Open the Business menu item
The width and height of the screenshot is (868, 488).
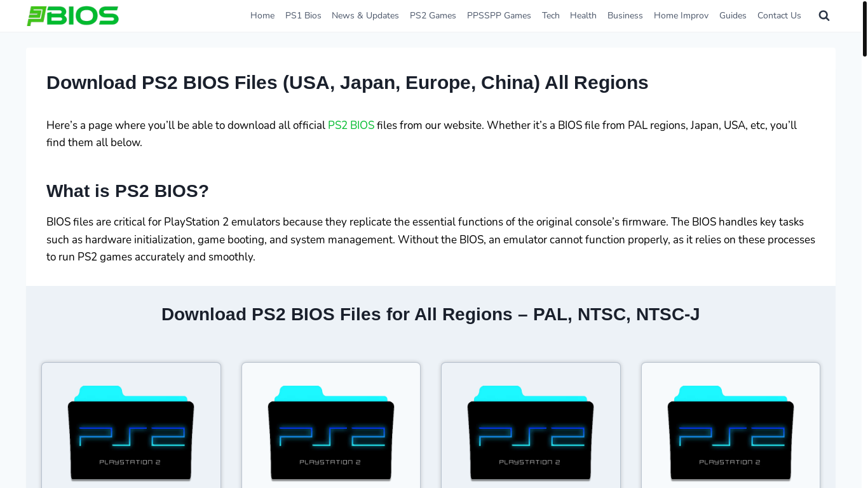coord(625,16)
